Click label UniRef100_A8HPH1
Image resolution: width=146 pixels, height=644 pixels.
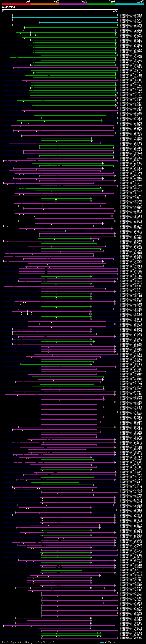[x=131, y=238]
